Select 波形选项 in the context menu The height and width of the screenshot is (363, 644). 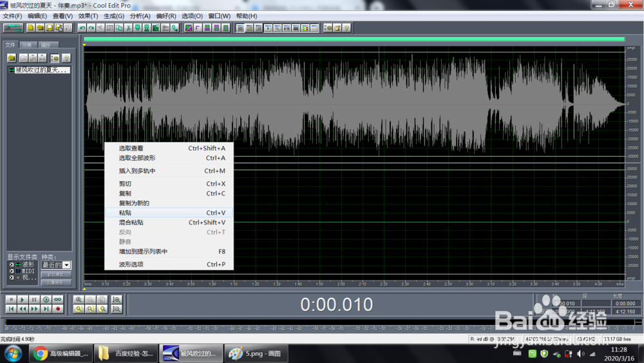pos(169,264)
